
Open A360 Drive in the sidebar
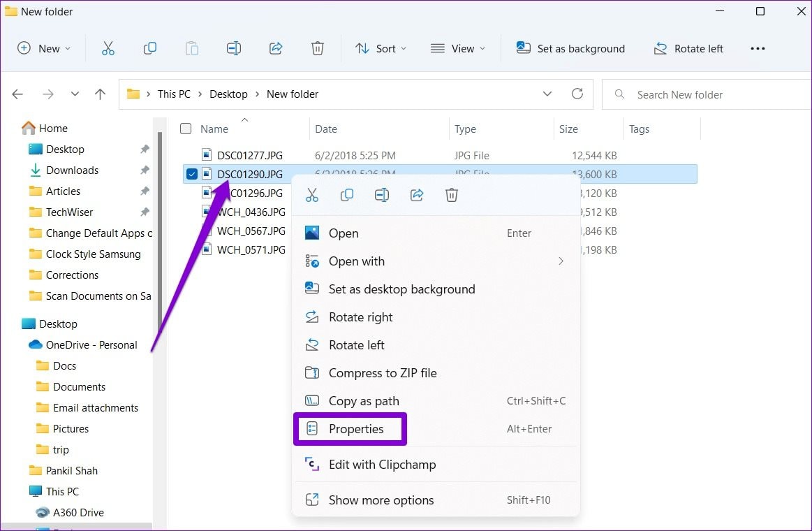70,513
